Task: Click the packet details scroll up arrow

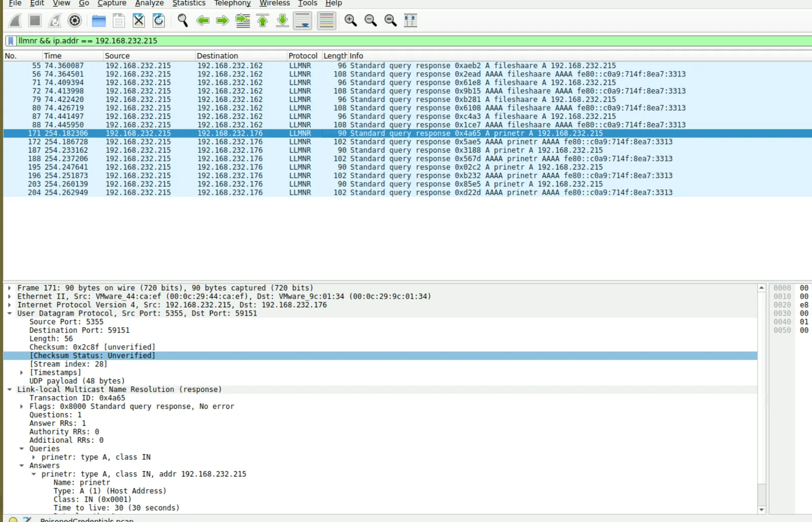Action: click(x=762, y=288)
